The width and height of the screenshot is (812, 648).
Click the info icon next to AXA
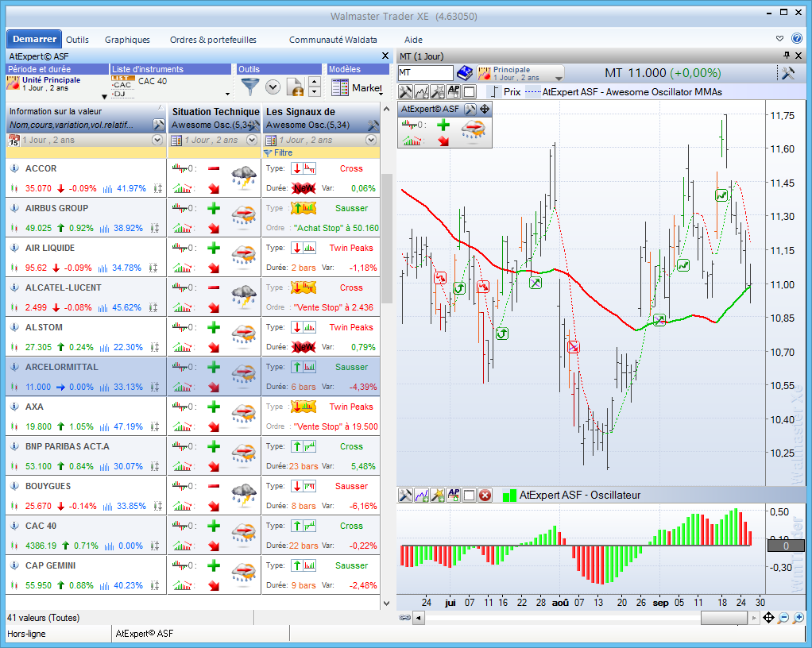(x=14, y=407)
